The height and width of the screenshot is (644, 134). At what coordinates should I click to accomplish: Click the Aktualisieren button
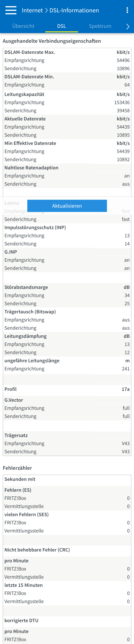(67, 206)
